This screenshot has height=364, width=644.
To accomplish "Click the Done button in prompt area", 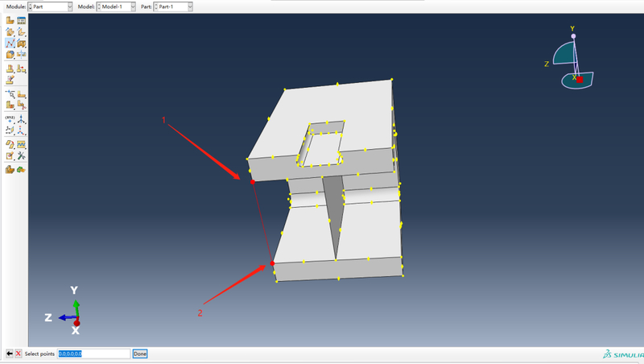I will coord(139,354).
